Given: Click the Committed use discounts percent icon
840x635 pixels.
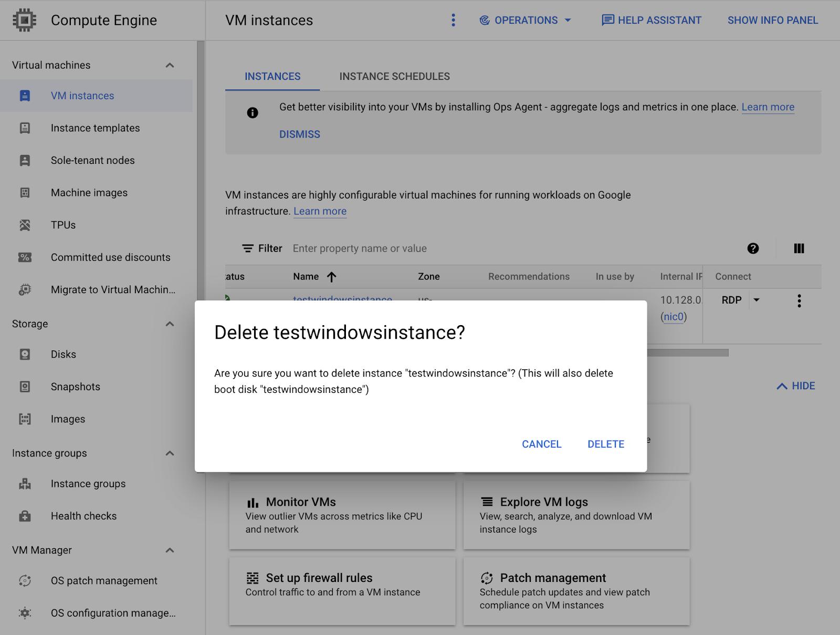Looking at the screenshot, I should click(25, 257).
